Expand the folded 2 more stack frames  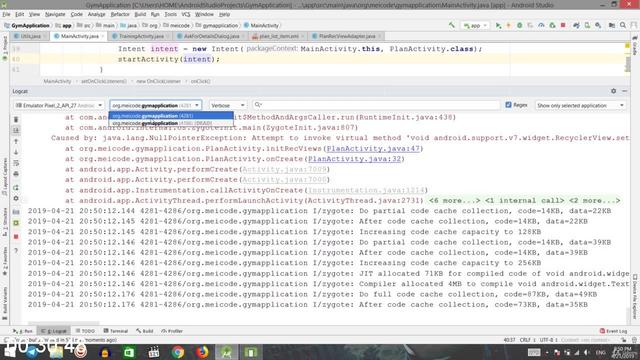595,200
